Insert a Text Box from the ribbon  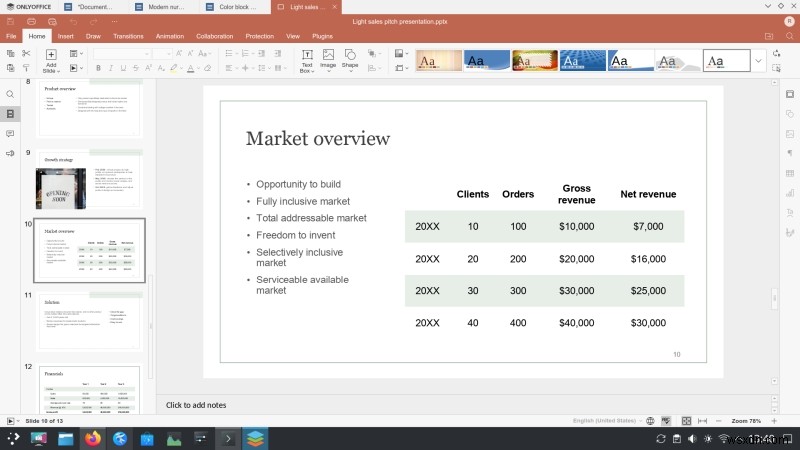click(x=307, y=61)
